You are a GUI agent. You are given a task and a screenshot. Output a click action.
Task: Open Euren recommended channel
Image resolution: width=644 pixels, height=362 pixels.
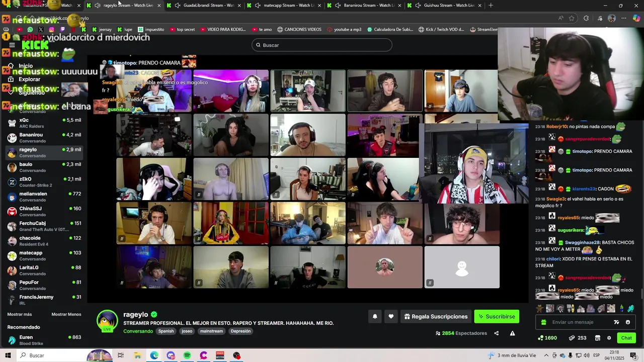click(x=44, y=340)
